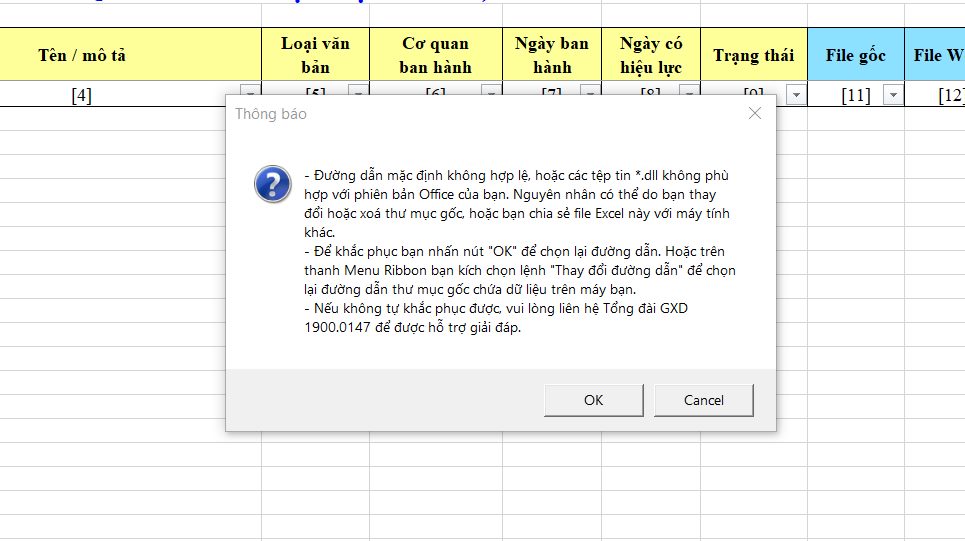
Task: Click the Ngày ban hành header cell
Action: point(552,56)
